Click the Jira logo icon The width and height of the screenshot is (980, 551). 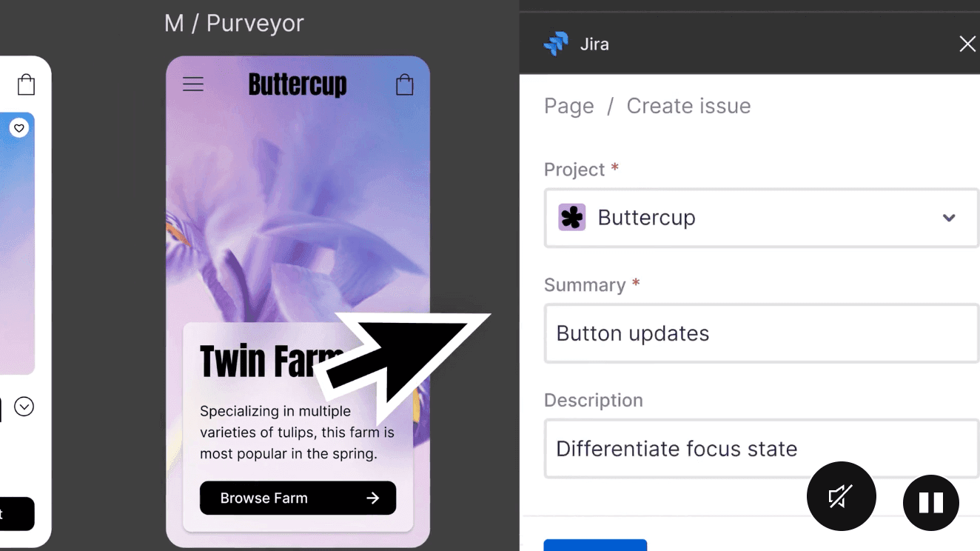click(556, 44)
